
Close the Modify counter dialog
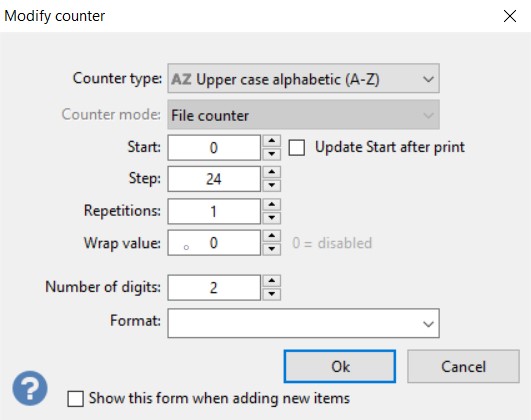510,16
